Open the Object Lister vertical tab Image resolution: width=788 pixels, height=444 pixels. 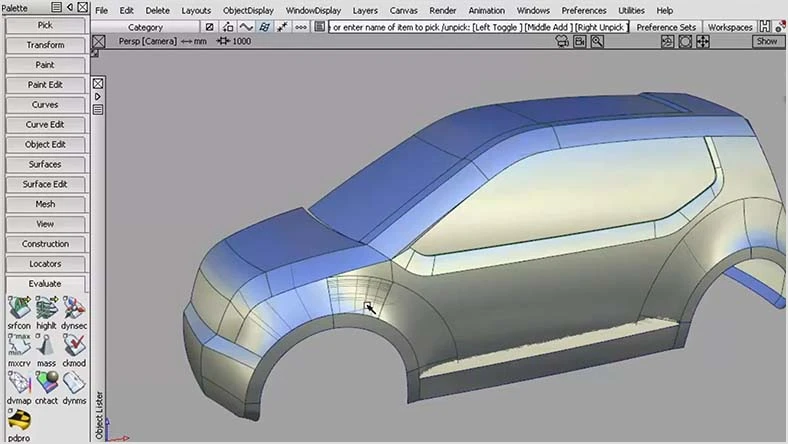[99, 415]
